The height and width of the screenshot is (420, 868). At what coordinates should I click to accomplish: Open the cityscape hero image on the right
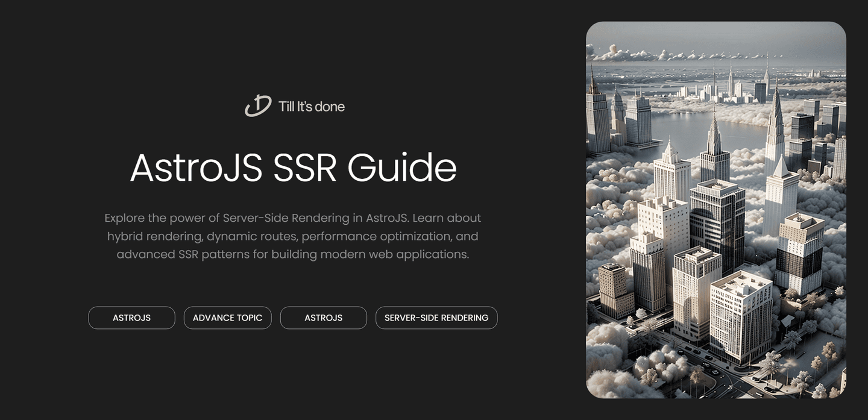[x=715, y=210]
